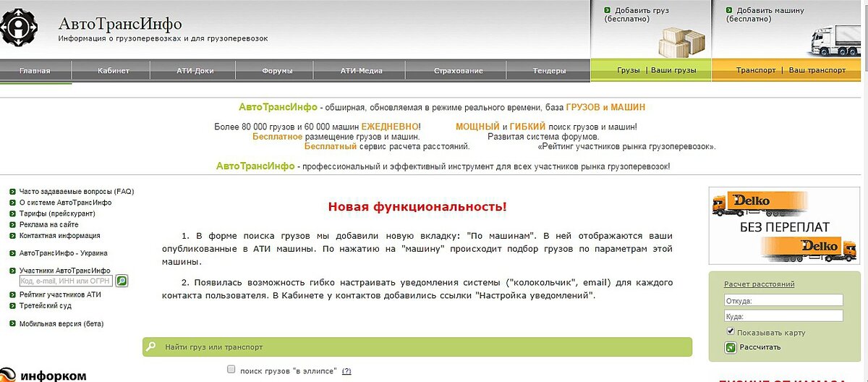Open the Инфорком logo banner
This screenshot has height=382, width=868.
[x=43, y=375]
